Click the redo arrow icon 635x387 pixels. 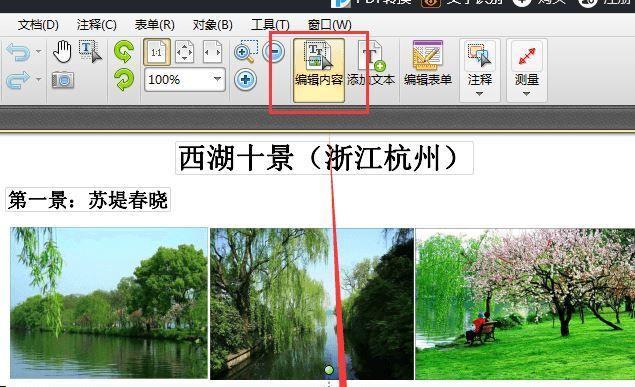18,80
